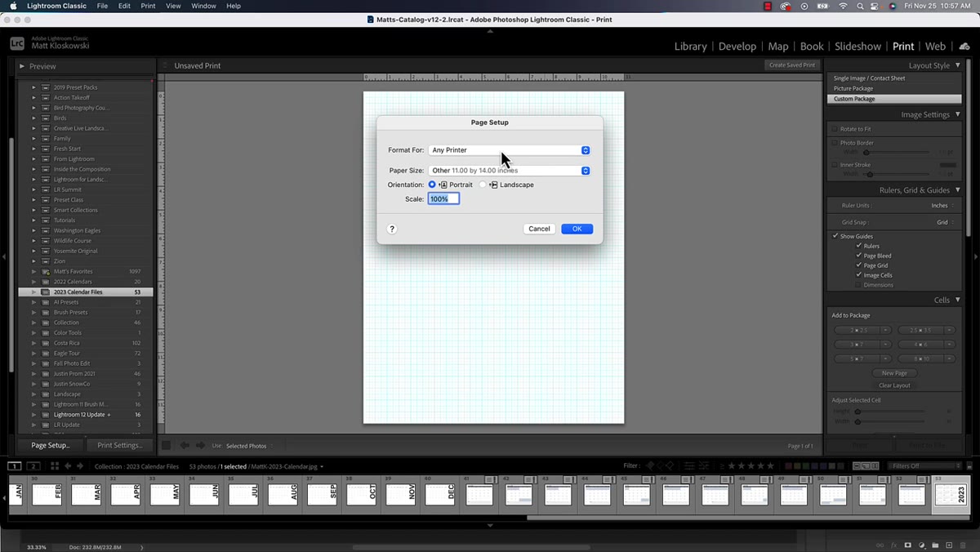This screenshot has width=980, height=552.
Task: Go forward in filmstrip navigation
Action: tap(80, 465)
